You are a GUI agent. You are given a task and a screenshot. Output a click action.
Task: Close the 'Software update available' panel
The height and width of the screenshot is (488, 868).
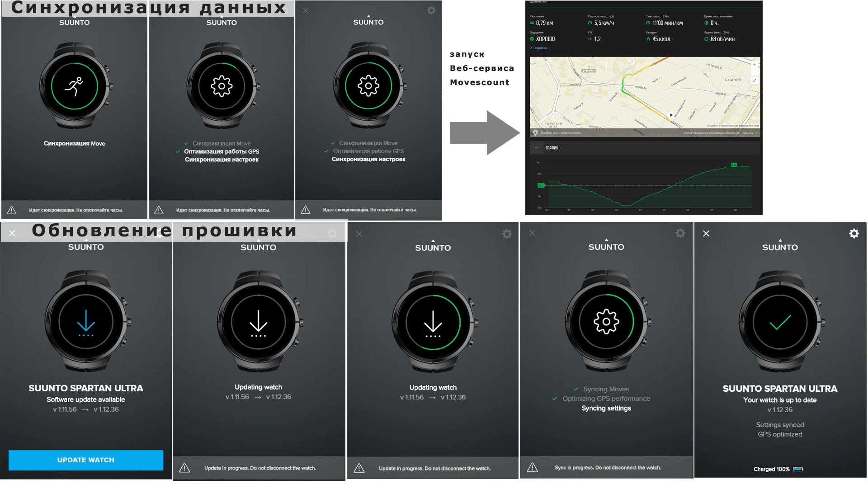12,233
